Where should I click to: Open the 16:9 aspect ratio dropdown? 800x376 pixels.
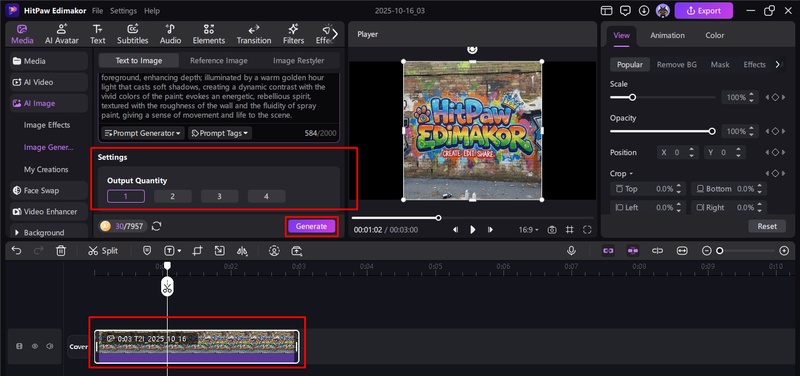[x=529, y=230]
